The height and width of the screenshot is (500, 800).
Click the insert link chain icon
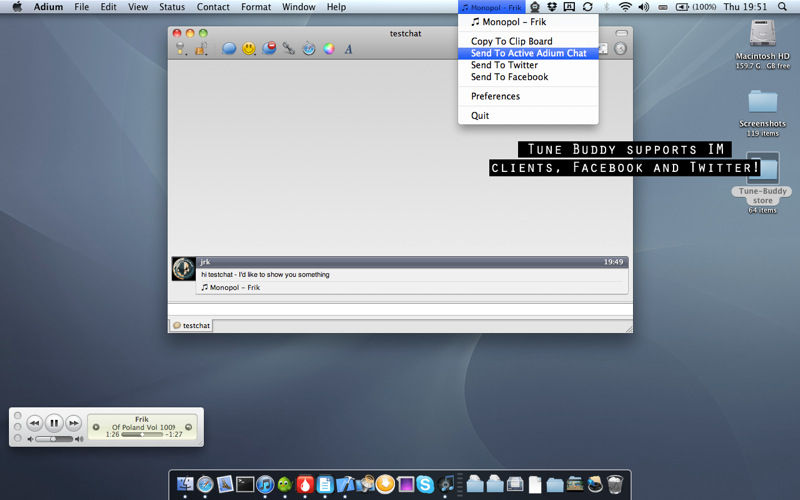(x=289, y=48)
